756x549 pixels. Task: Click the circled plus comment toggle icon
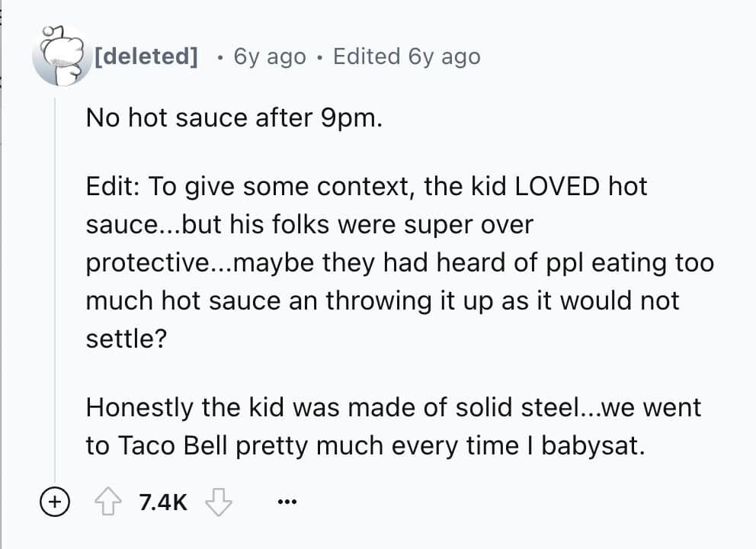coord(54,502)
